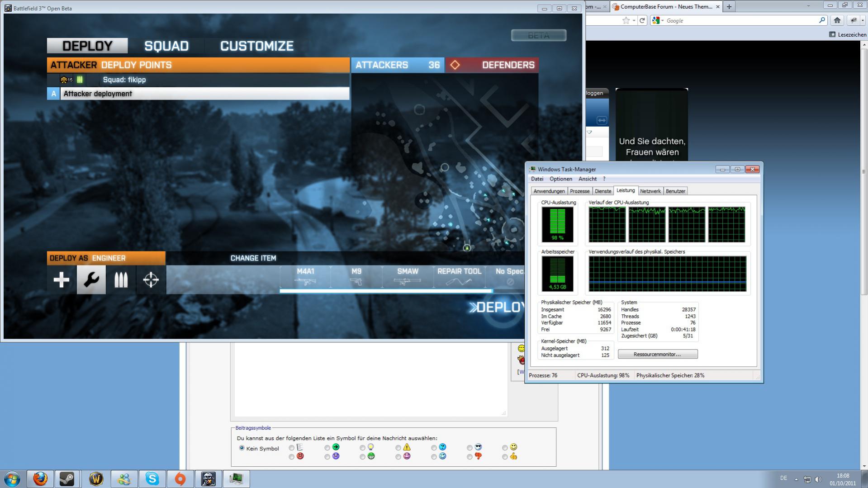
Task: Open Skype from the taskbar
Action: tap(152, 479)
